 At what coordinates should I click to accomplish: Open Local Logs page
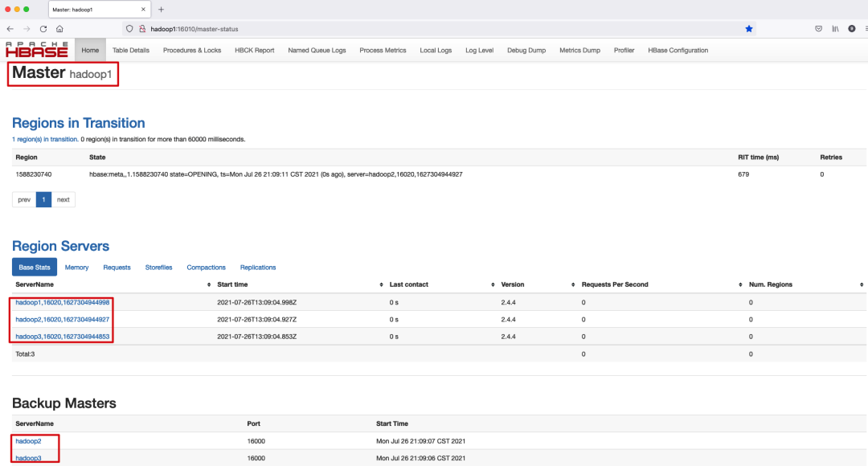click(436, 51)
